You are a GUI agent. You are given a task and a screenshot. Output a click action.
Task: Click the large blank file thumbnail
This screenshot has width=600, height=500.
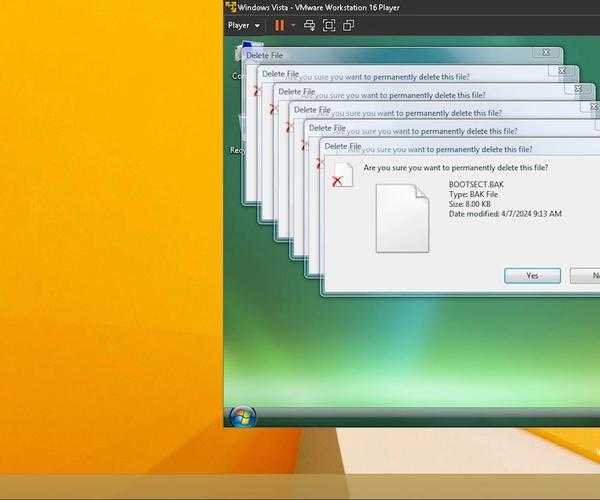403,218
